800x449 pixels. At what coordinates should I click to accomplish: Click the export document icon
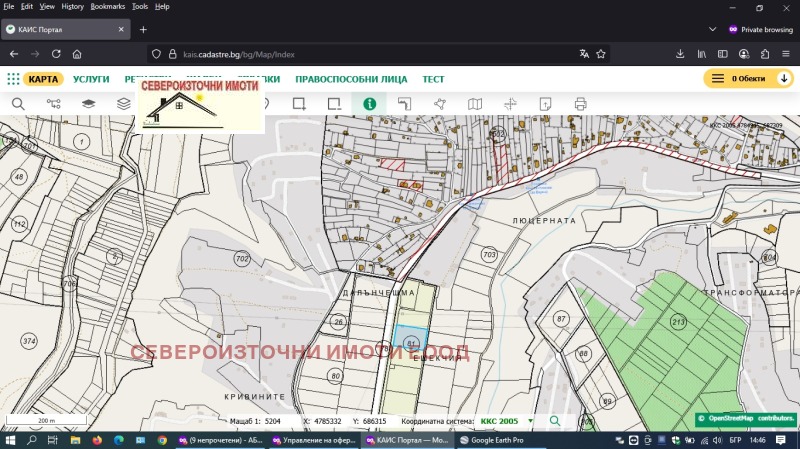(545, 104)
